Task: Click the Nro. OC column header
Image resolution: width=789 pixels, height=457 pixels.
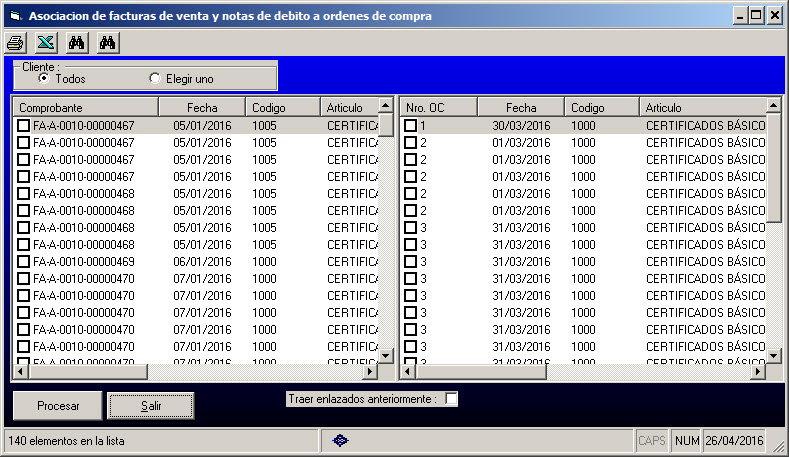Action: coord(438,107)
